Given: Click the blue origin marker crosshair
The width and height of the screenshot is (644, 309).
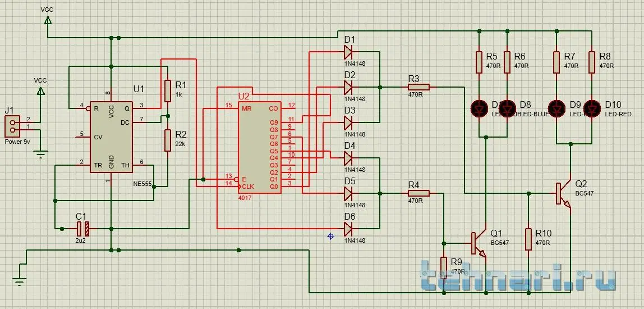Looking at the screenshot, I should [330, 236].
